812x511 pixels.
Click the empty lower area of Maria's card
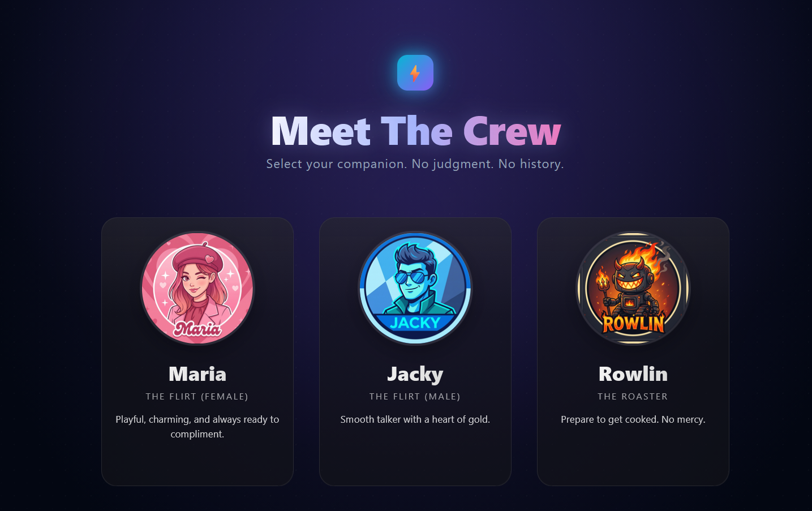[197, 463]
